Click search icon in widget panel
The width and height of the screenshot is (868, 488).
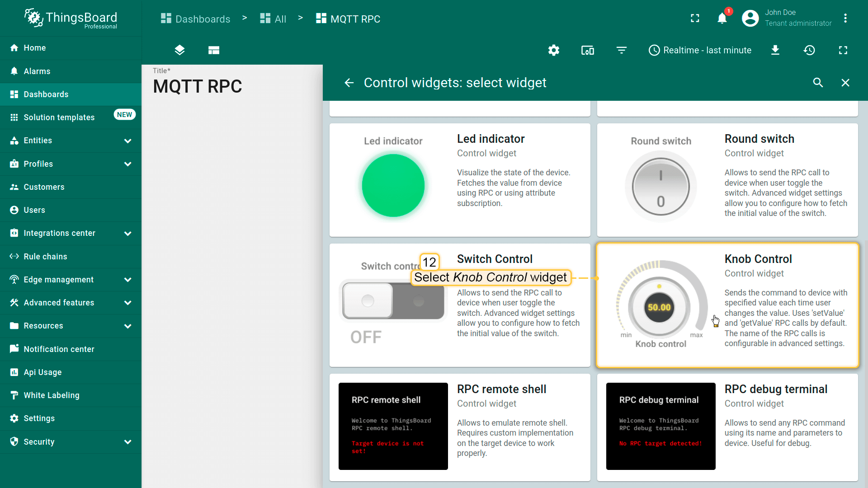click(818, 83)
